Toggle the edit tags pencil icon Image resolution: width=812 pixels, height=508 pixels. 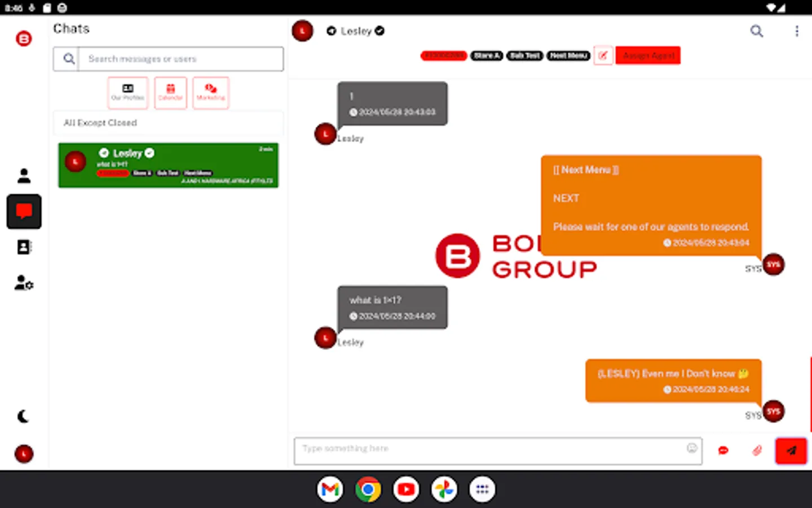603,55
